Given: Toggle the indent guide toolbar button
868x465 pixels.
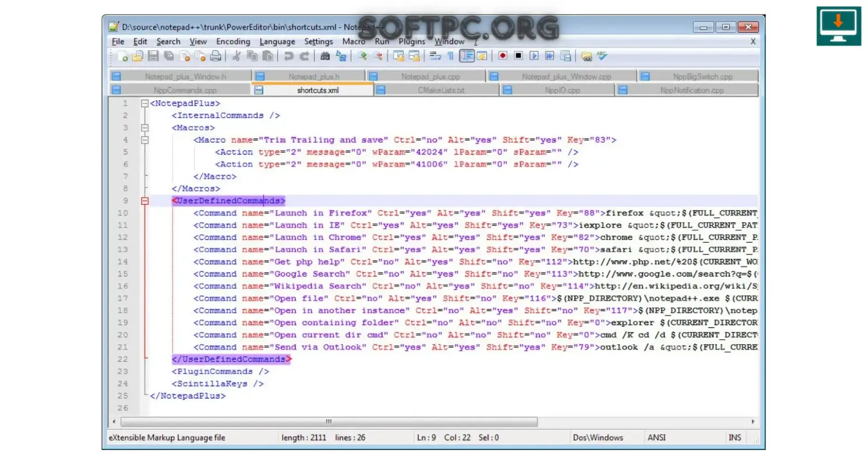Looking at the screenshot, I should tap(467, 56).
